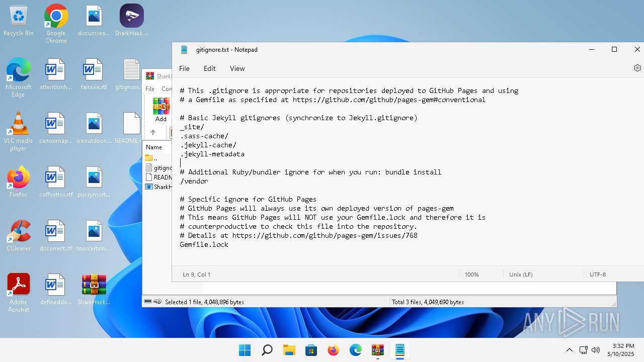
Task: Click 'Total 3 files' text in WinRAR status bar
Action: coord(428,302)
